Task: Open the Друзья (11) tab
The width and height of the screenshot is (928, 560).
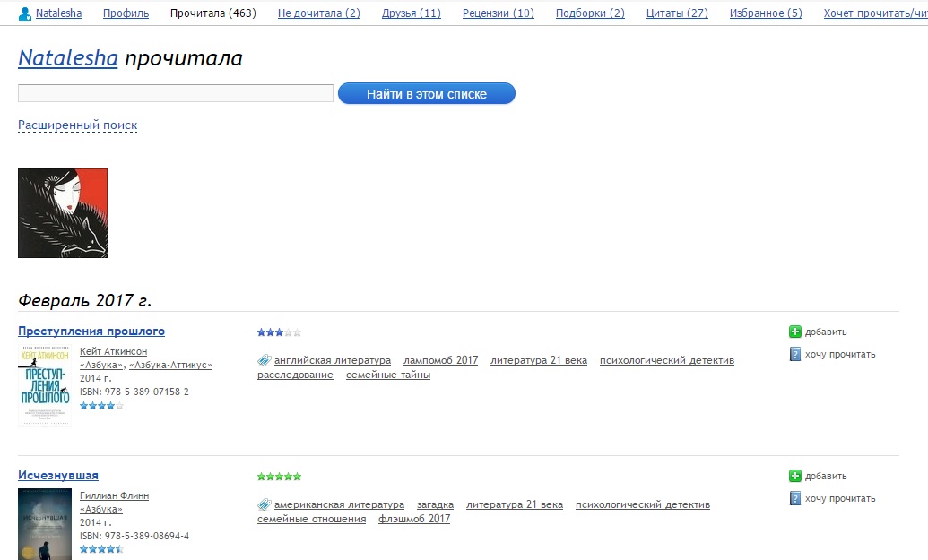Action: pos(412,13)
